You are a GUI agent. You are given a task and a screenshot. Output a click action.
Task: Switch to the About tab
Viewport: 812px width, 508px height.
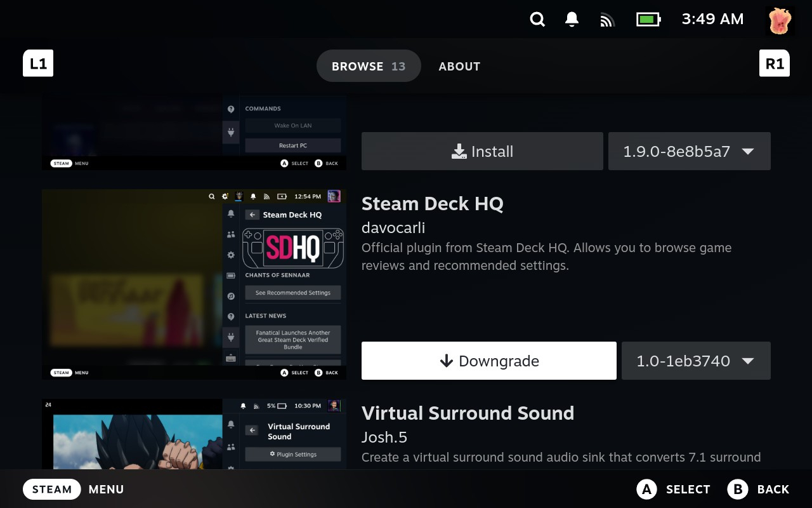pyautogui.click(x=459, y=66)
